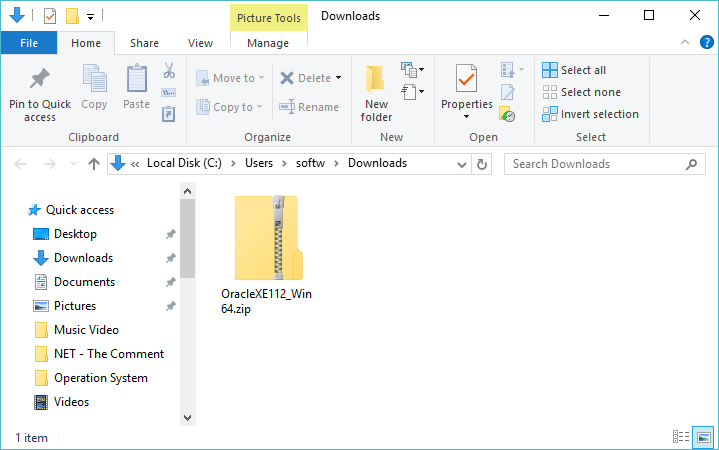
Task: Click the Paste shortcut icon
Action: tap(169, 114)
